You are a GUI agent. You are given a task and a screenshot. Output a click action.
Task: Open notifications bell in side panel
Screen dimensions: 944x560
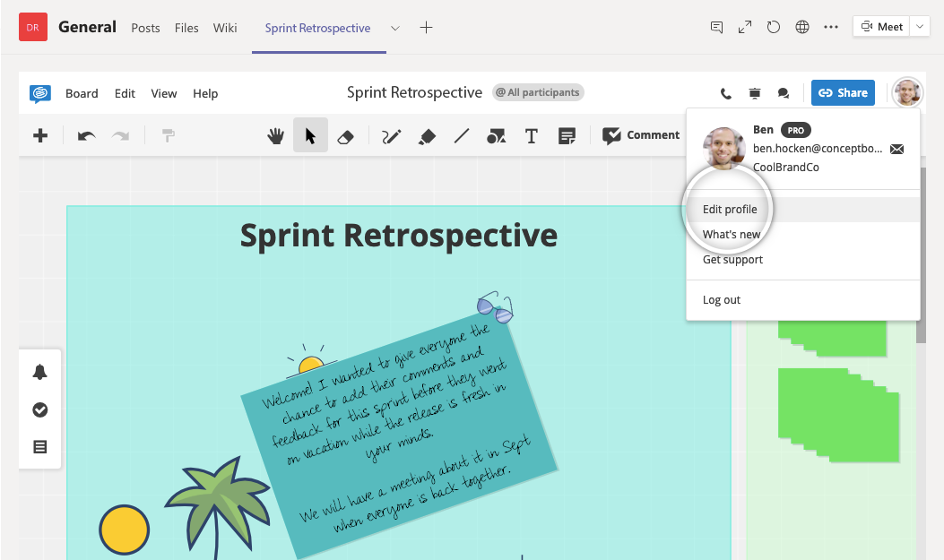coord(40,373)
